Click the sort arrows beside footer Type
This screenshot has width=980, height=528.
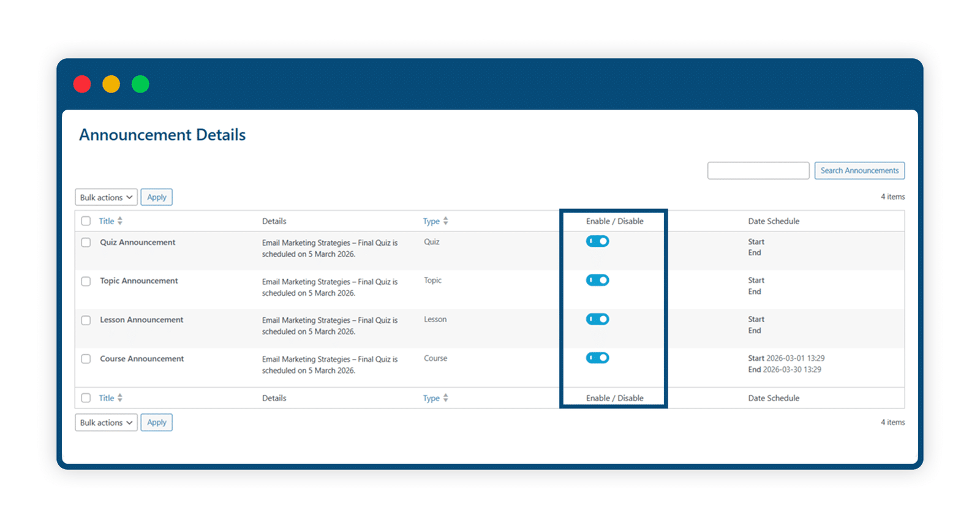446,398
